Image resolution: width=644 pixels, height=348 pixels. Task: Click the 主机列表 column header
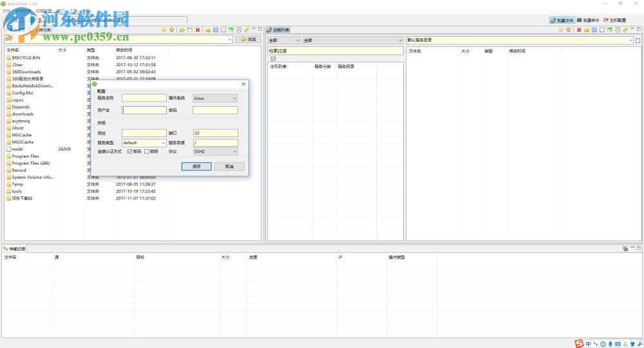pos(278,66)
